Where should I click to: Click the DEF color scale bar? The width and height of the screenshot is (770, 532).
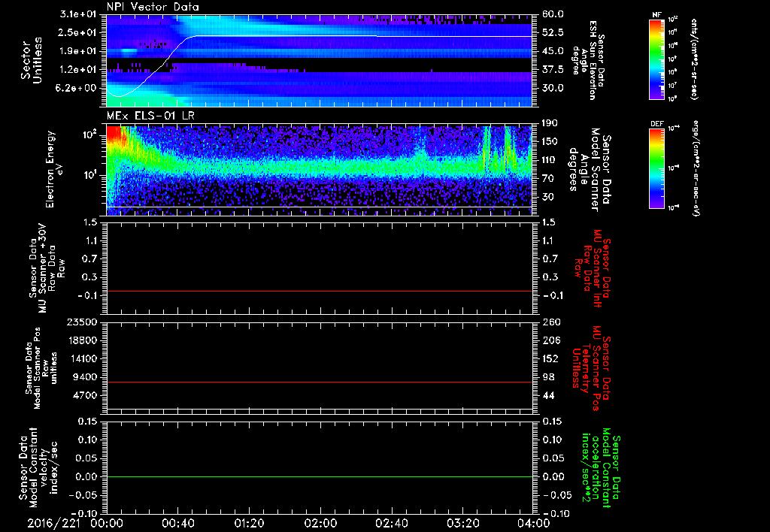click(657, 168)
